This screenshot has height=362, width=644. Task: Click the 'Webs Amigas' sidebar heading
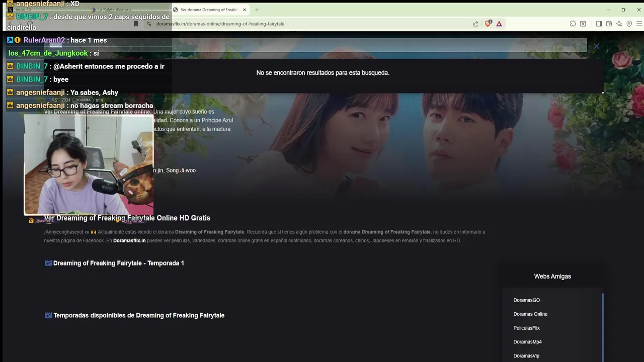coord(552,277)
